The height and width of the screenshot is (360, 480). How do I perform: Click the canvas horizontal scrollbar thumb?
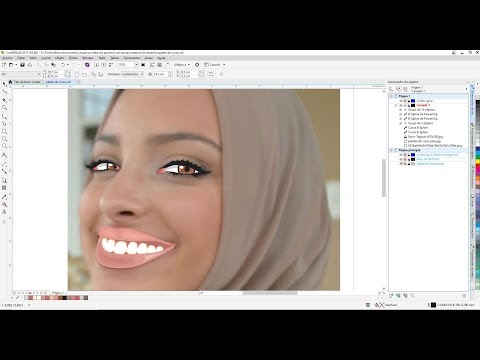point(270,293)
